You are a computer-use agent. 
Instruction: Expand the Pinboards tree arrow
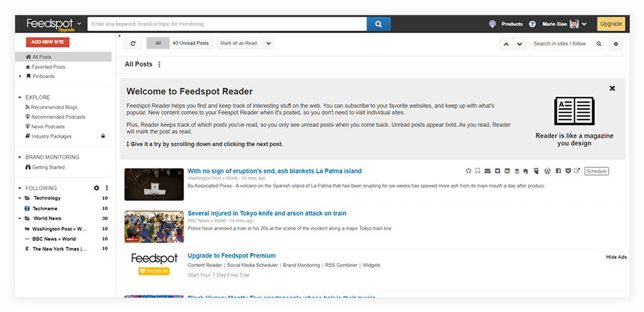(x=20, y=77)
